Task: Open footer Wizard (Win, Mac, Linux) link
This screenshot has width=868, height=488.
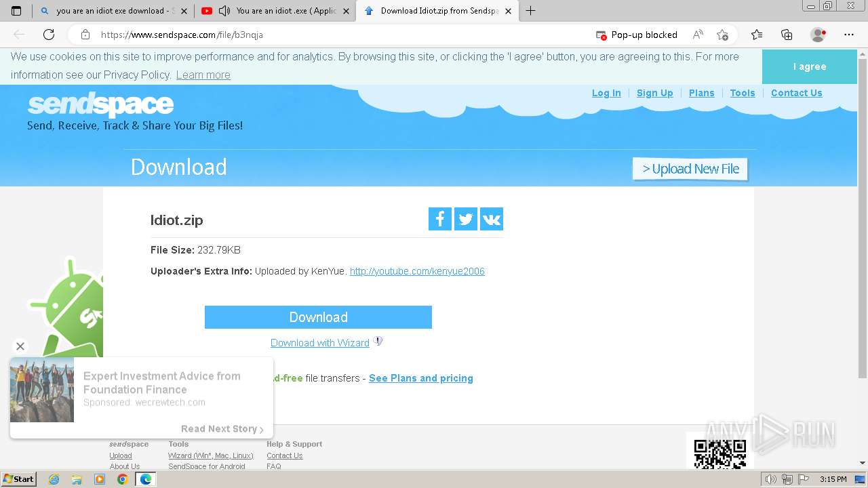Action: [x=211, y=455]
